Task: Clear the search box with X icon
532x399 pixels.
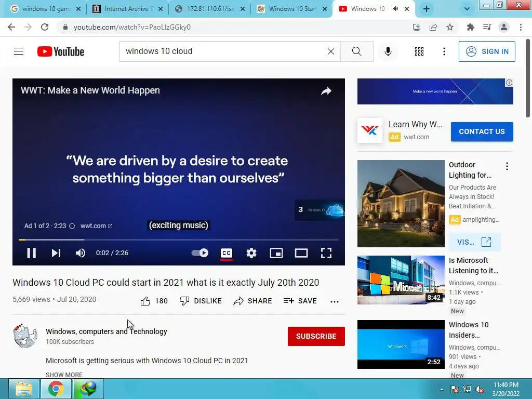Action: coord(330,51)
